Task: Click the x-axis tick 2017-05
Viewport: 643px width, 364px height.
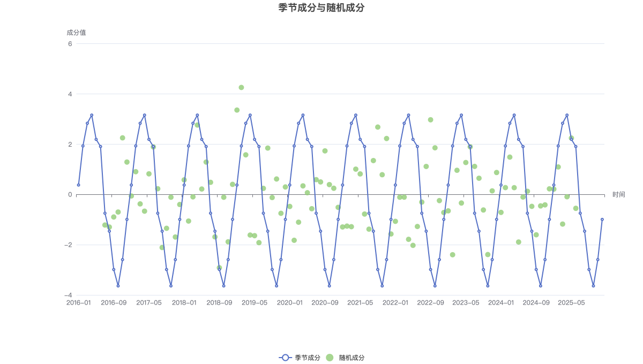Action: tap(149, 302)
